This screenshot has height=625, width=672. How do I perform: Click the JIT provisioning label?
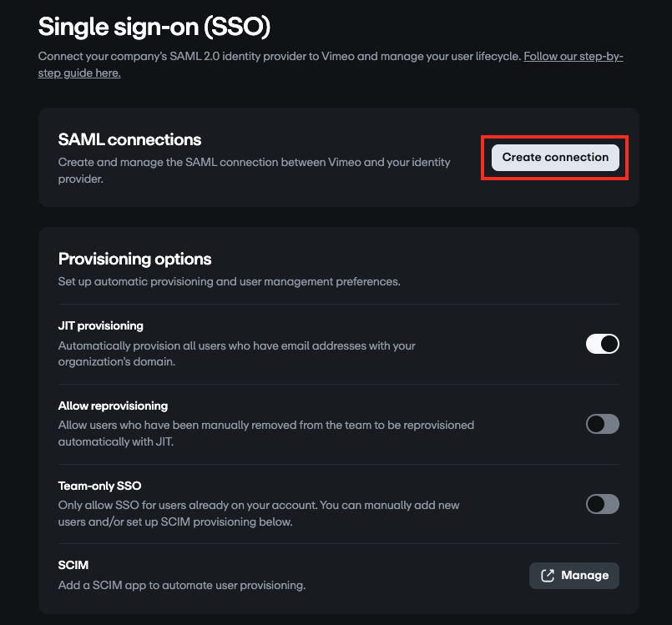tap(99, 325)
